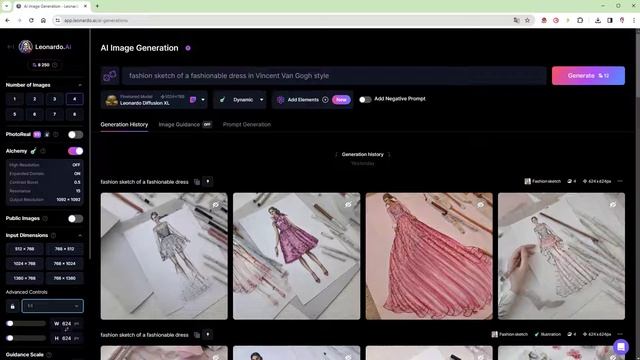Click the Guidance Scale info icon
This screenshot has width=640, height=360.
[x=49, y=355]
